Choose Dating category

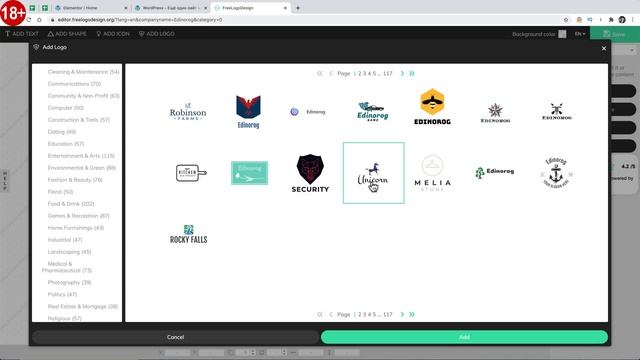62,132
